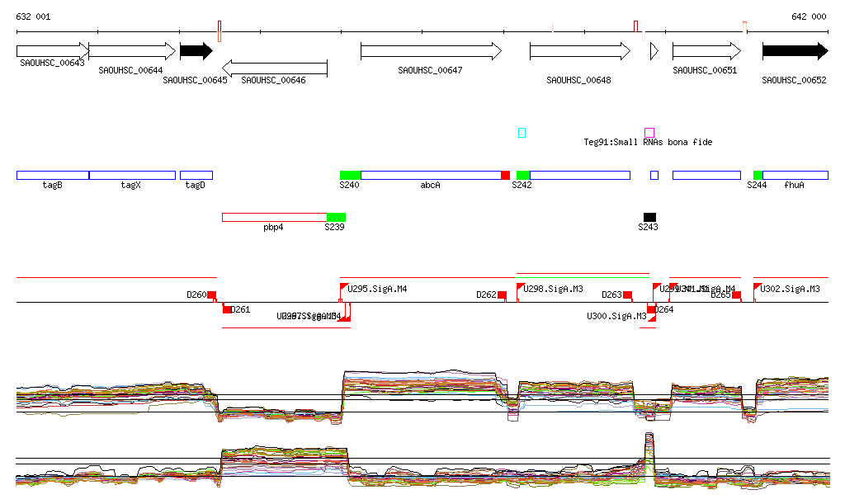
Task: Click the green line above U298.SigA.M3
Action: pyautogui.click(x=583, y=277)
